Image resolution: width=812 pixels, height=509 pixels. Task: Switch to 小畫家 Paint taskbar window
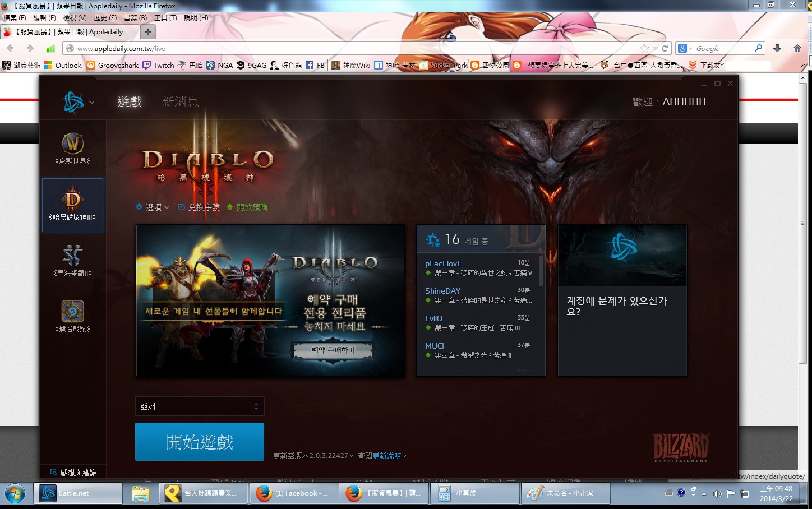(565, 493)
